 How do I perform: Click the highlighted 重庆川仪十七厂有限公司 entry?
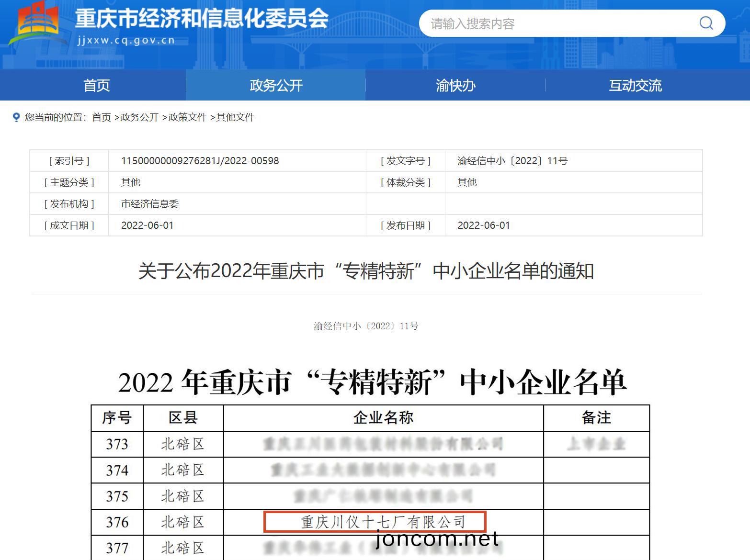(x=383, y=522)
